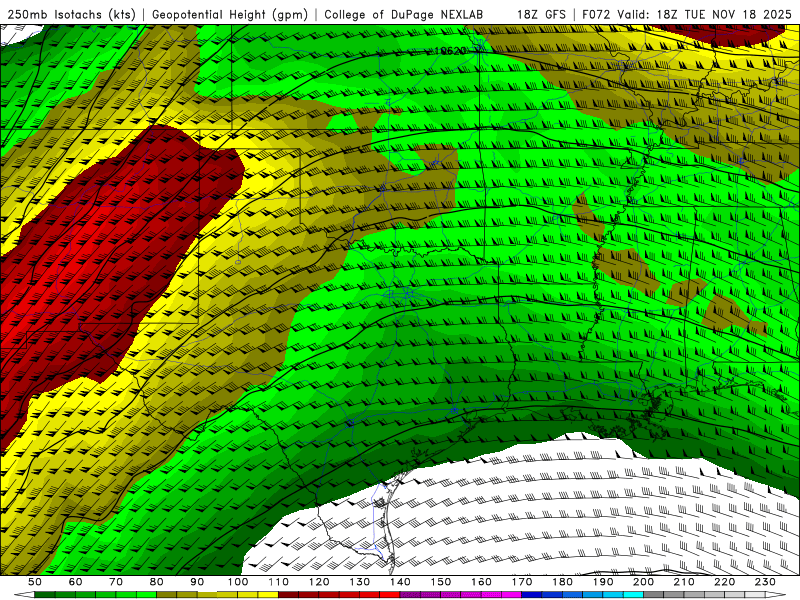Click the dark maroon swatch just after 110

pyautogui.click(x=288, y=595)
